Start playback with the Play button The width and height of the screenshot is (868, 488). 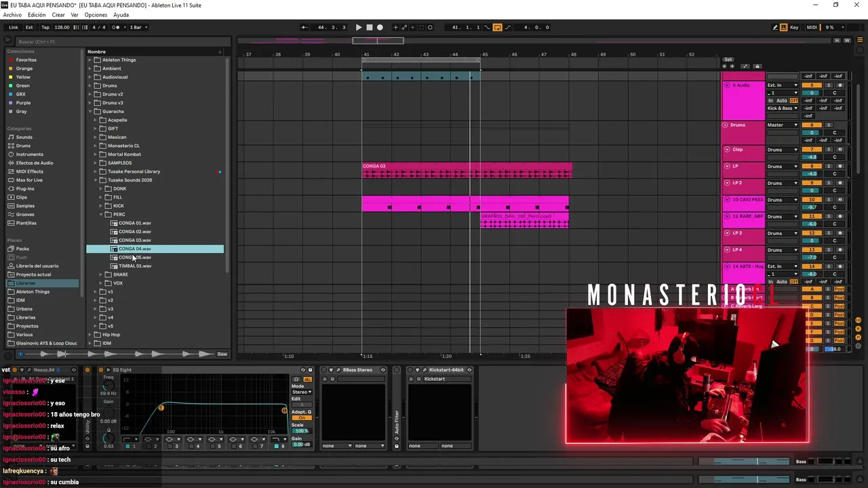point(359,27)
